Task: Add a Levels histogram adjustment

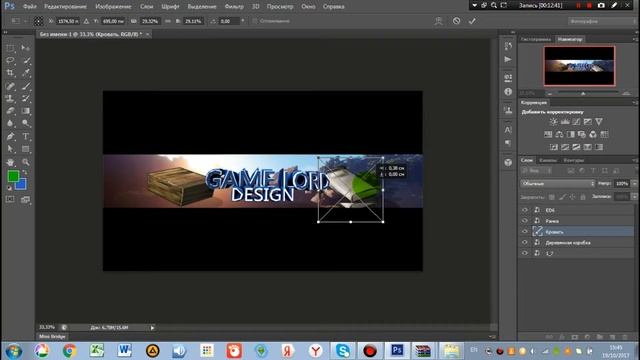Action: point(565,122)
